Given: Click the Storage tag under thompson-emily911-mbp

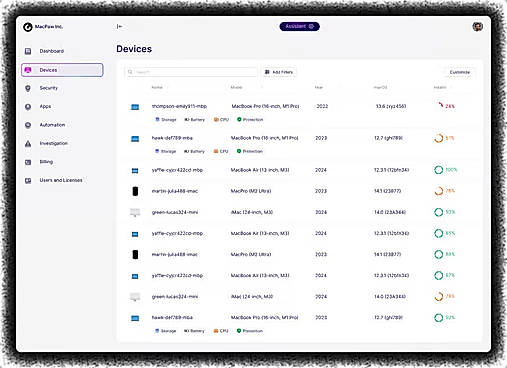Looking at the screenshot, I should 166,119.
